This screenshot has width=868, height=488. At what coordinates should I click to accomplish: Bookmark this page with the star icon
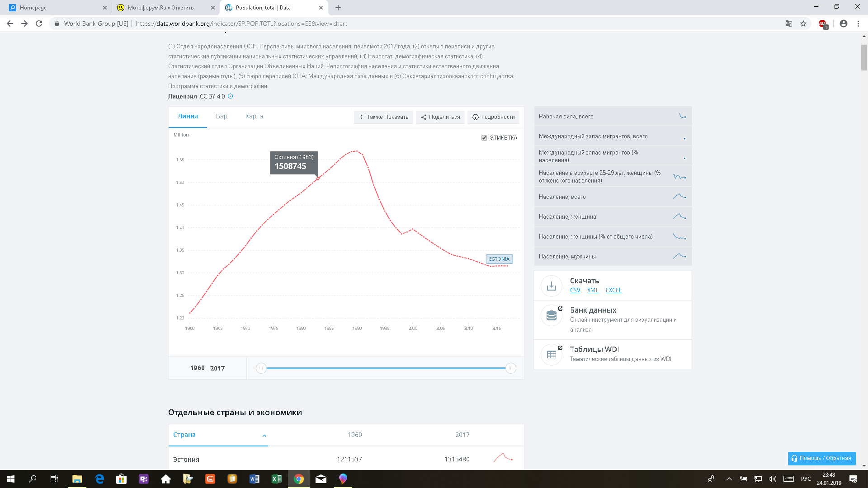coord(803,23)
